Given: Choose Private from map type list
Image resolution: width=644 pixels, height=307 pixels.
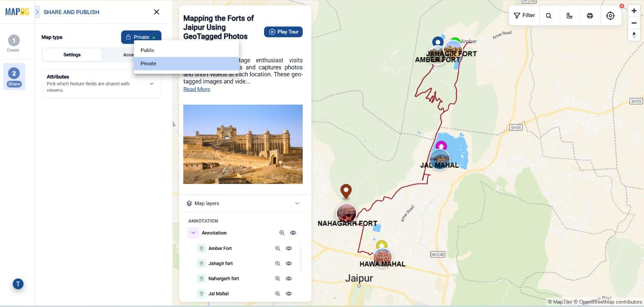Looking at the screenshot, I should click(186, 63).
